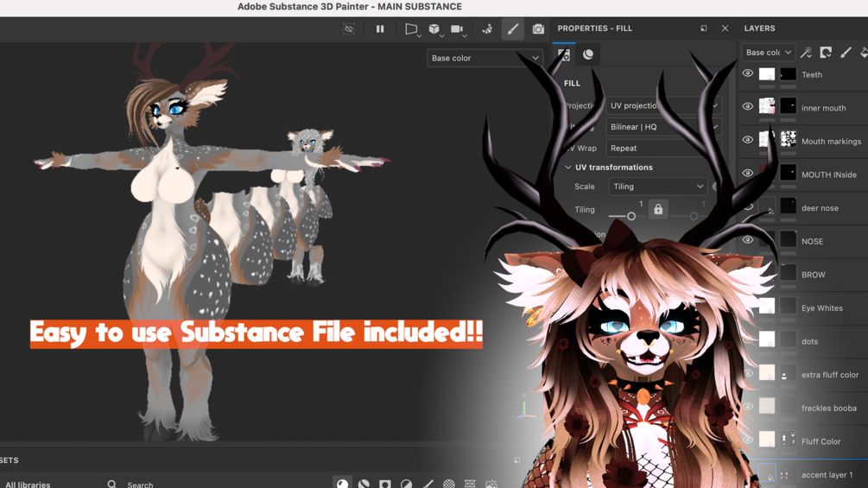
Task: Toggle the hide-overlay viewport icon
Action: pyautogui.click(x=349, y=29)
